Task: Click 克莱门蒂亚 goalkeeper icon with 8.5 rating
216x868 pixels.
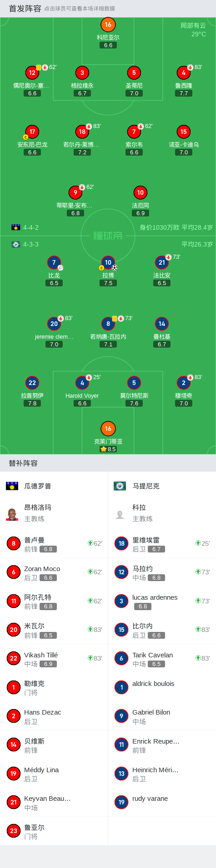Action: point(108,429)
